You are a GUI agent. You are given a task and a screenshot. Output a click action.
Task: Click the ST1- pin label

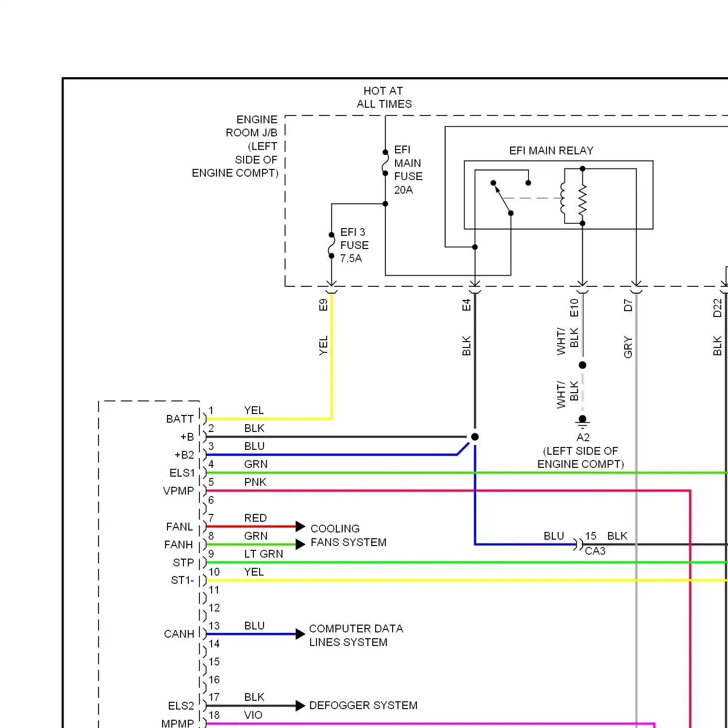point(182,580)
